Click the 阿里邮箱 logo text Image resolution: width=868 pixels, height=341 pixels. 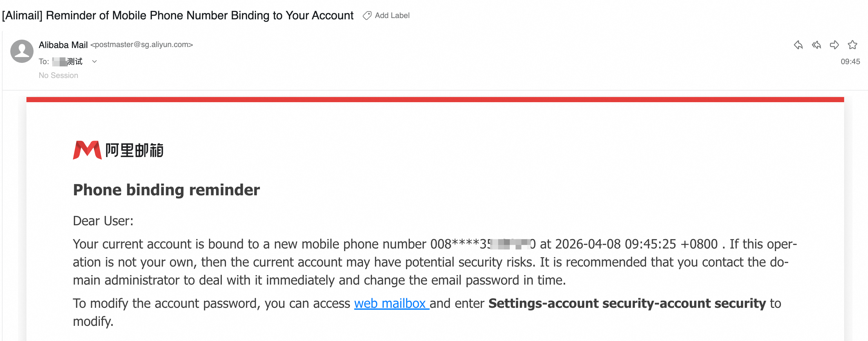coord(134,150)
